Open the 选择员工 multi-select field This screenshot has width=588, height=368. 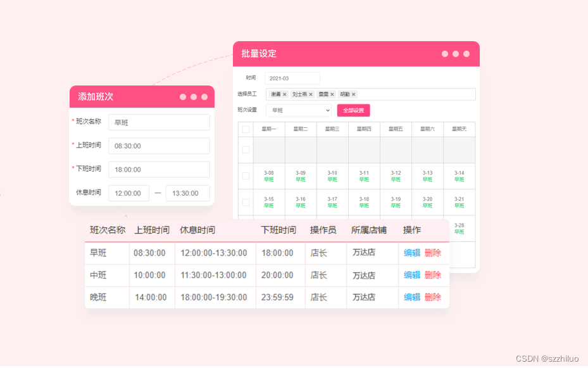click(x=370, y=94)
